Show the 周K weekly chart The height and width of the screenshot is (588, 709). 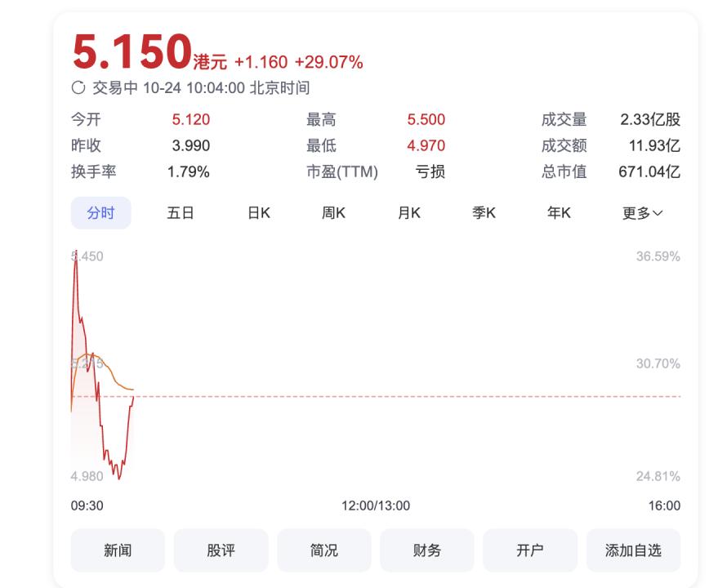[333, 213]
